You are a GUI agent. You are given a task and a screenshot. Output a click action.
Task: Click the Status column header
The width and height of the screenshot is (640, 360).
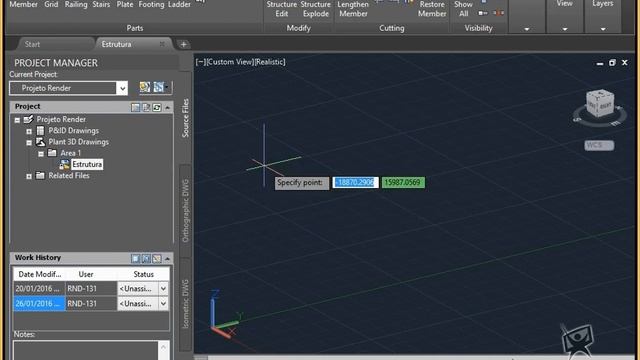(143, 274)
